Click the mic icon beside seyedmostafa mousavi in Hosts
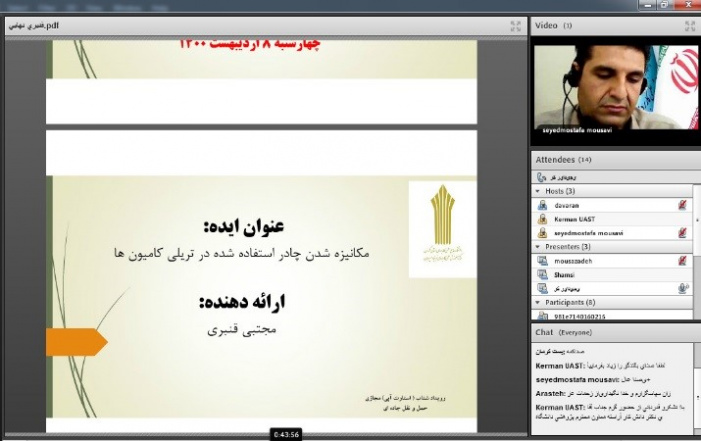This screenshot has width=701, height=441. tap(681, 231)
